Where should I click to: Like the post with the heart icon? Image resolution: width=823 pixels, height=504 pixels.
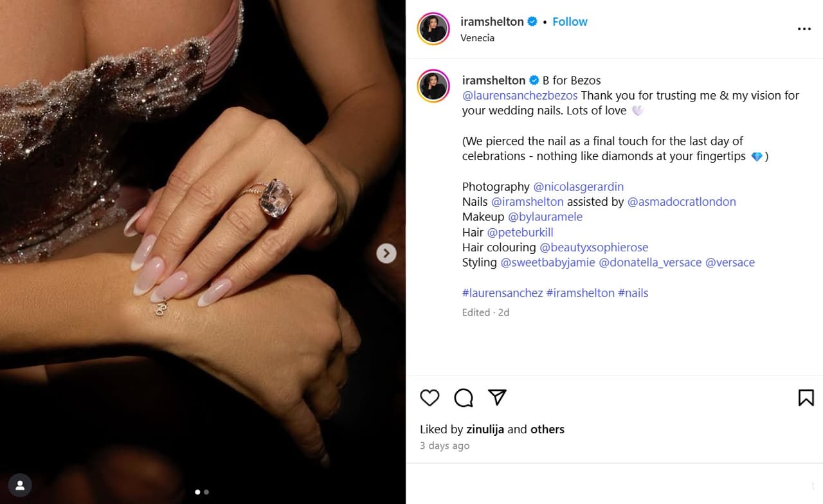point(430,398)
